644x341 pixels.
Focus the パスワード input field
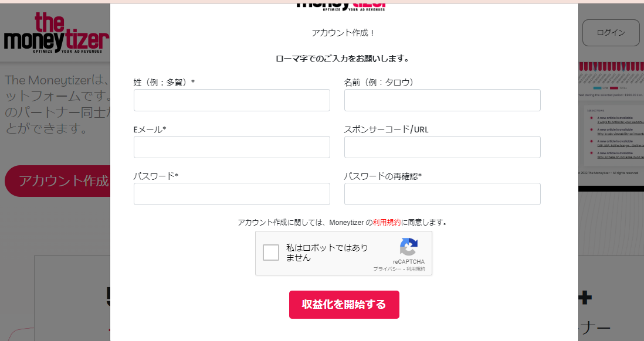point(232,194)
